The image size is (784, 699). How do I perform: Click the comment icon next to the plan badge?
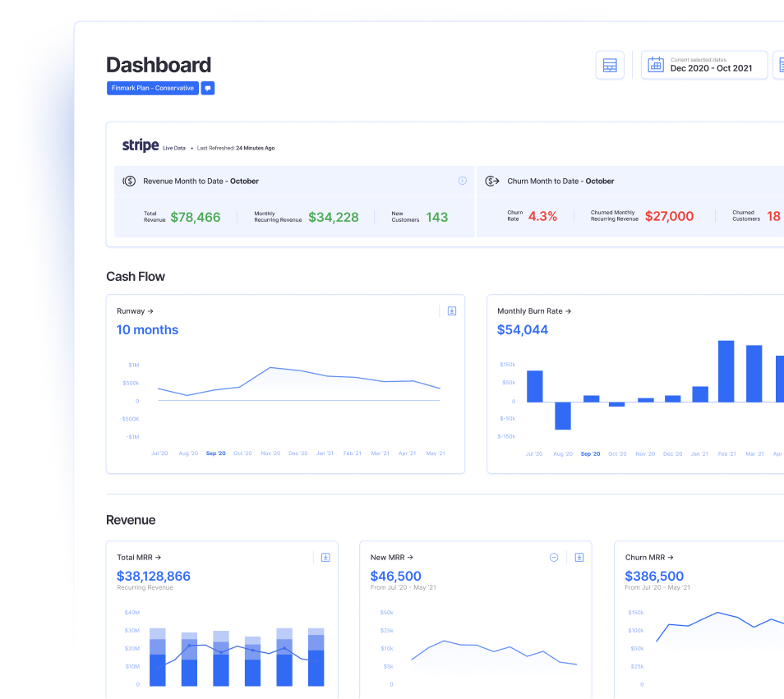(x=208, y=88)
